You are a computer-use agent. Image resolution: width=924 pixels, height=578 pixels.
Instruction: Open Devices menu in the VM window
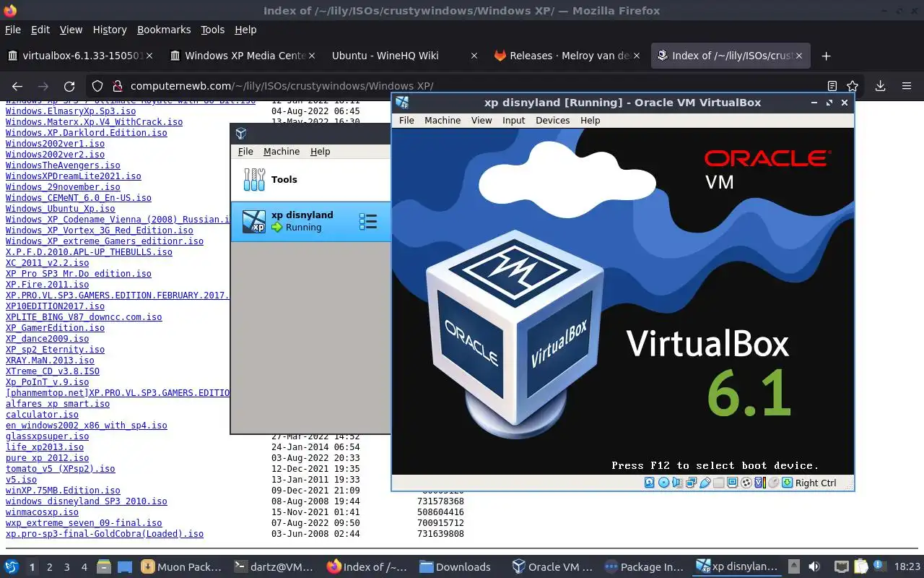(x=552, y=121)
